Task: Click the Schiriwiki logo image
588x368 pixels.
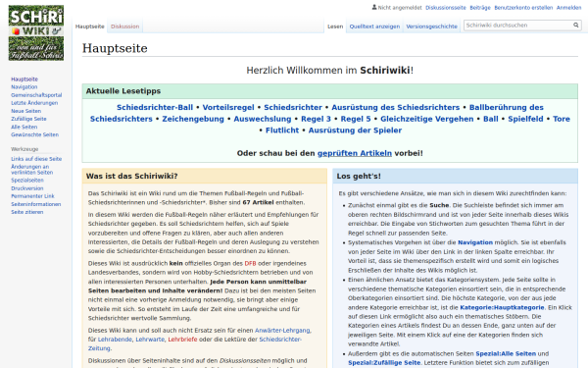Action: click(36, 32)
